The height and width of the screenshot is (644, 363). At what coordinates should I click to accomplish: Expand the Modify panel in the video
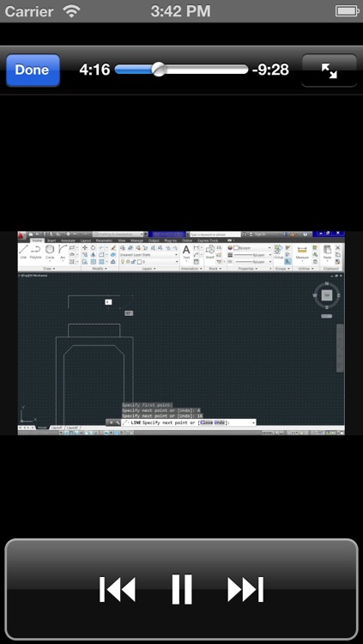[x=100, y=269]
